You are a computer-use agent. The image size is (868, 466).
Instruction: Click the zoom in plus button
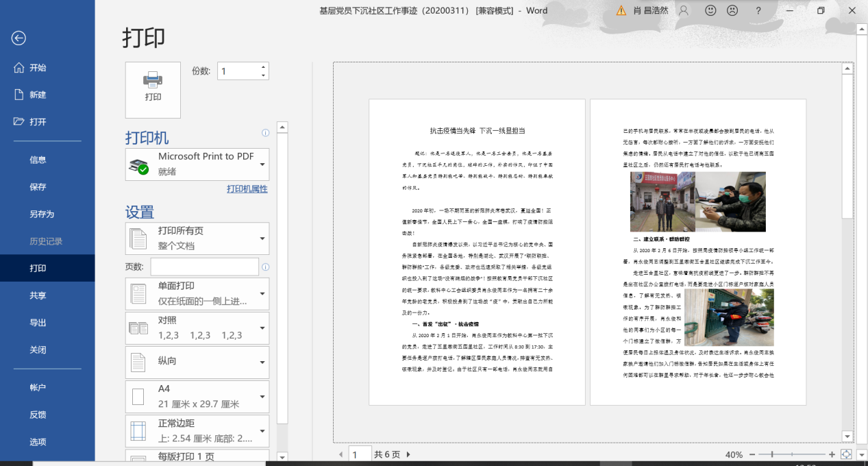(x=832, y=454)
